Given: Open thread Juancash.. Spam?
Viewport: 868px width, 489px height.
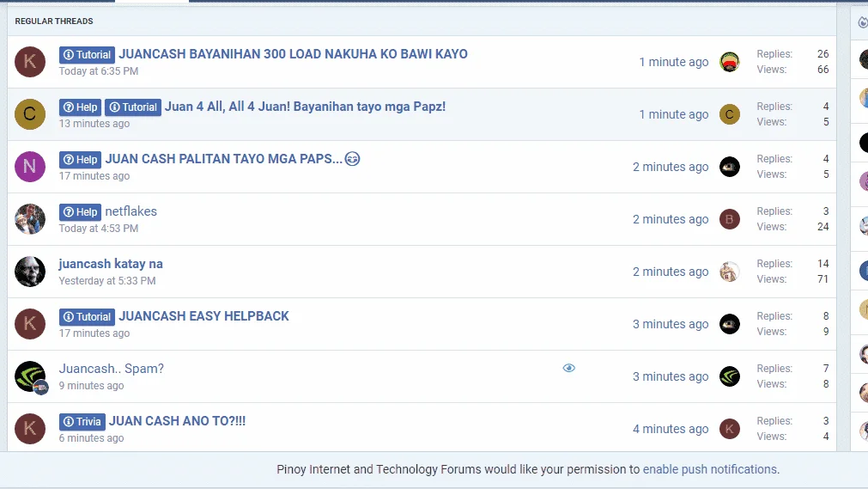Looking at the screenshot, I should (112, 369).
